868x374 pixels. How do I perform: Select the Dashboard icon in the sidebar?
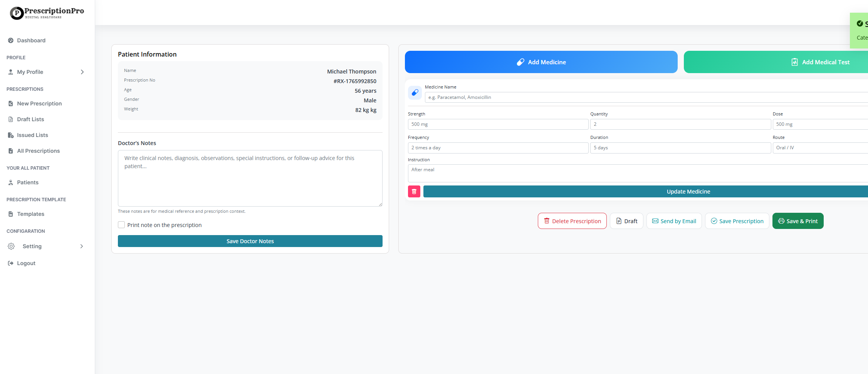point(10,40)
